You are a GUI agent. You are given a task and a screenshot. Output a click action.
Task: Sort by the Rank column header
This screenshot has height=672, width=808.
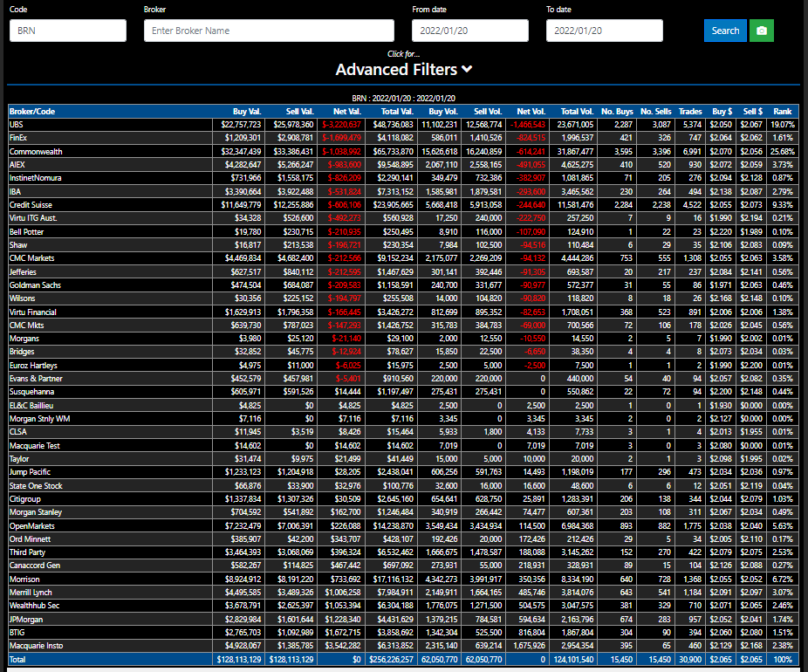click(783, 112)
